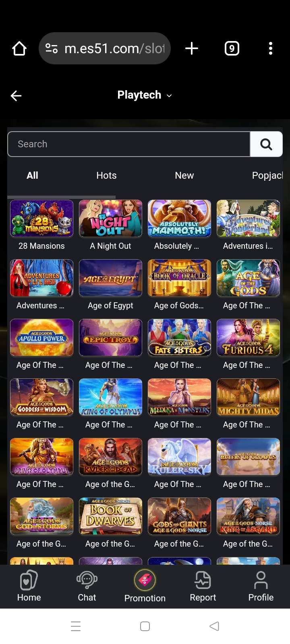Click the magnifying glass search button
Screen dimensions: 290x644
click(x=266, y=144)
